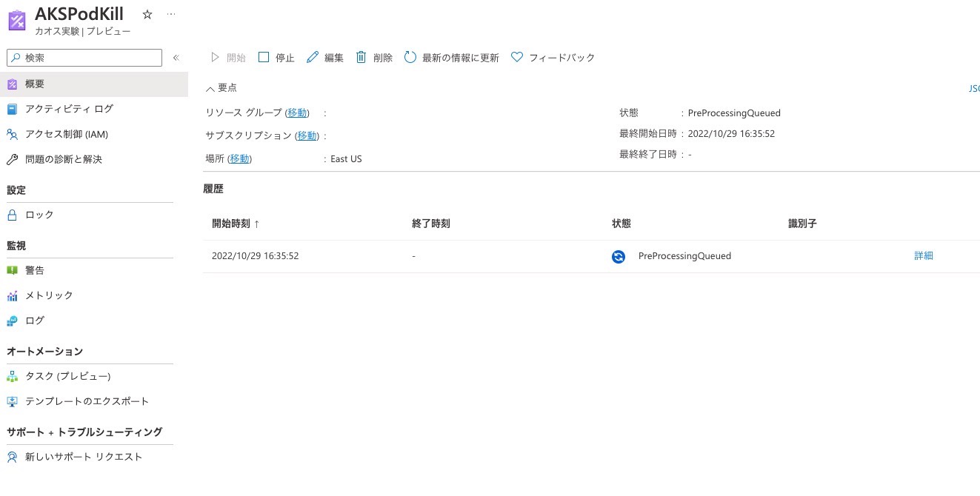The width and height of the screenshot is (980, 496).
Task: Open ログ under 監視
Action: [x=35, y=321]
